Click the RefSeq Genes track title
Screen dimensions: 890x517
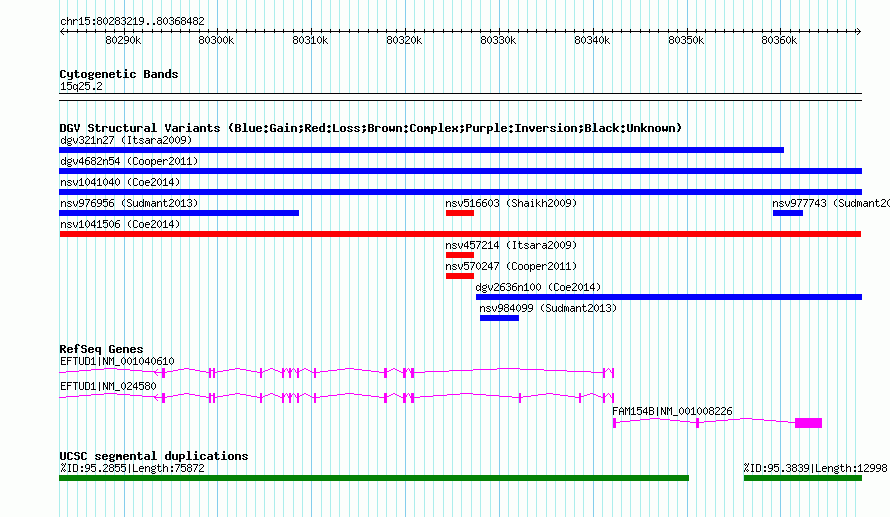click(101, 349)
